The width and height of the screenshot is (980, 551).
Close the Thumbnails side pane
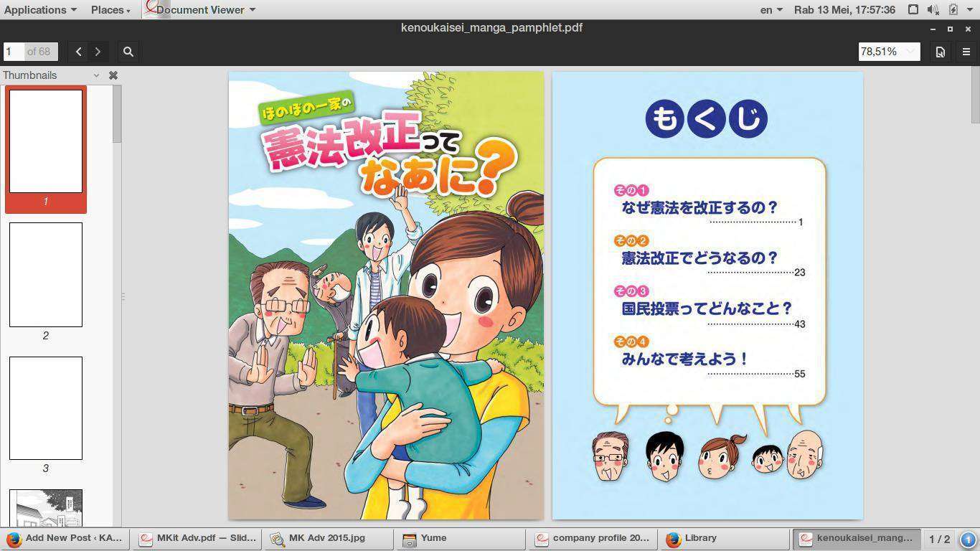(x=113, y=75)
